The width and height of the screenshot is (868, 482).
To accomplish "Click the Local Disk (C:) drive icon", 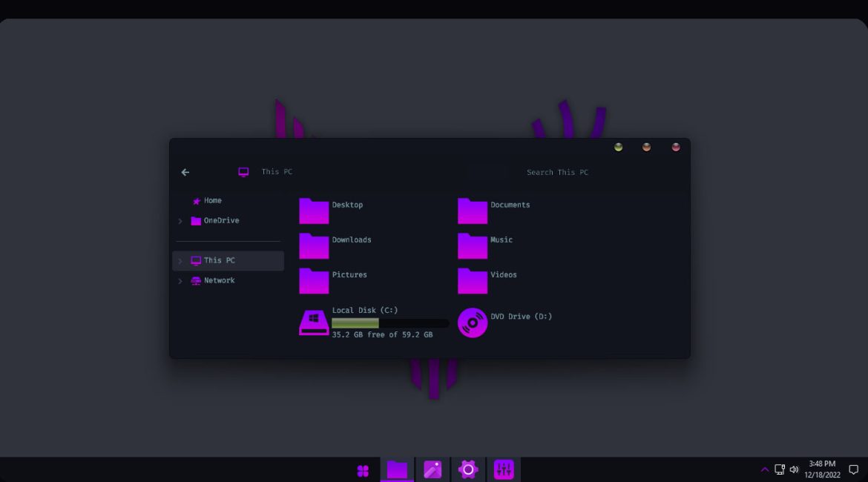I will pos(314,323).
